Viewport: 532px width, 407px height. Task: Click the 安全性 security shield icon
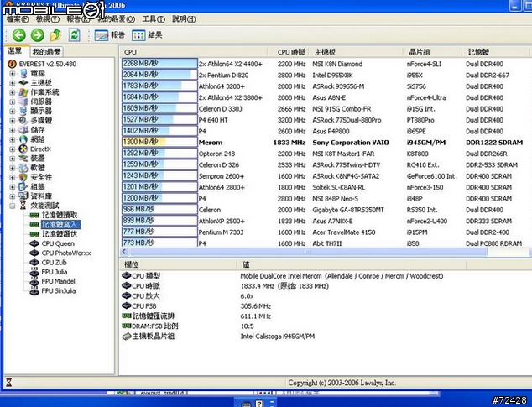point(23,177)
